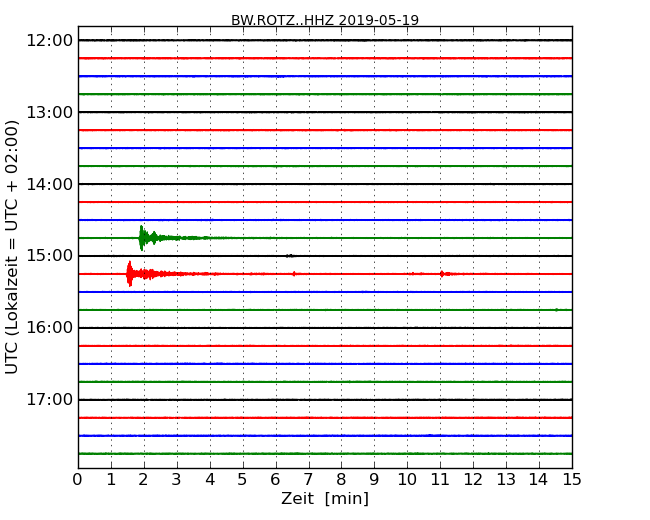Image resolution: width=650 pixels, height=520 pixels.
Task: Select the 14:00 time label
Action: point(49,184)
